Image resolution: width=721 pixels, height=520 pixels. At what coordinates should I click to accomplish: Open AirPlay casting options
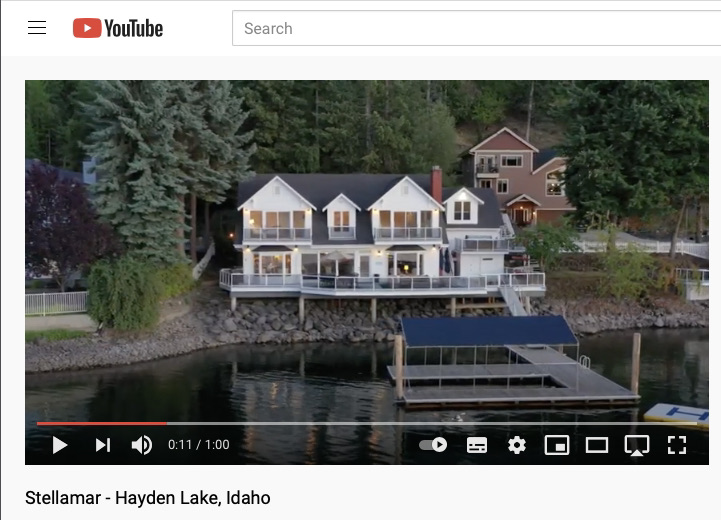pos(637,445)
